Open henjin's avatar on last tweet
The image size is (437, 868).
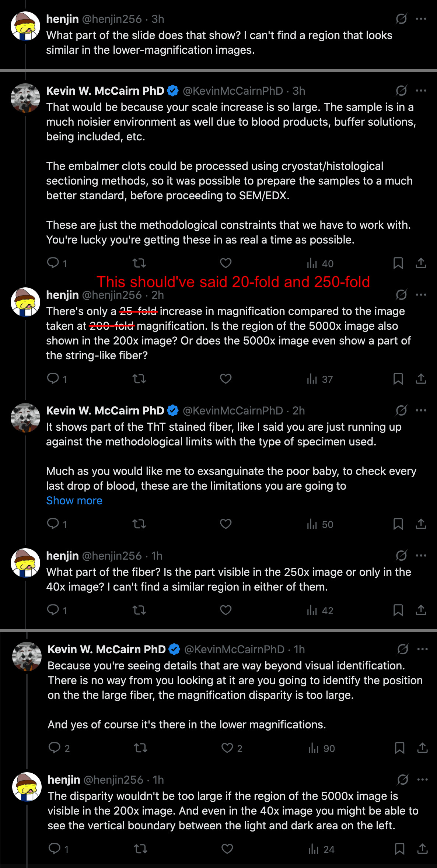tap(27, 787)
